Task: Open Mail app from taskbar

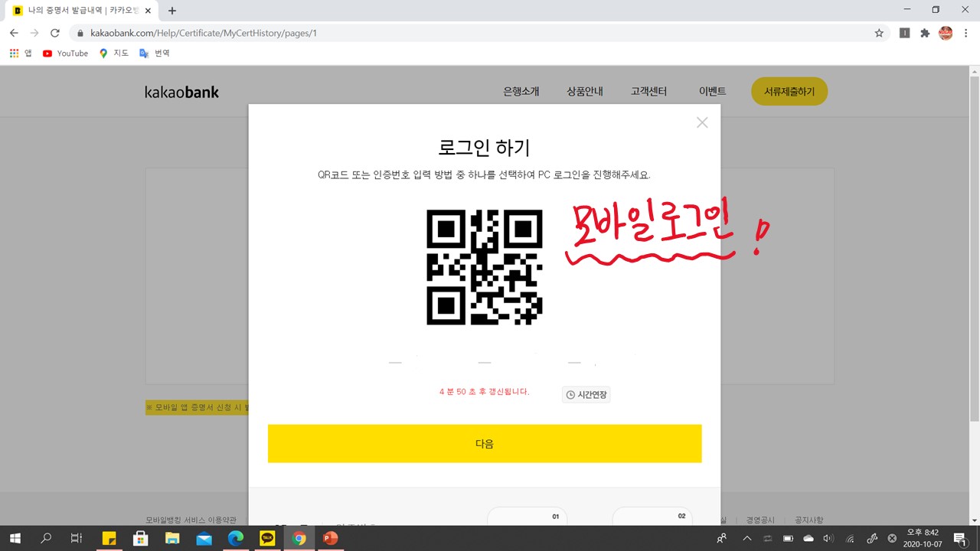Action: 204,539
